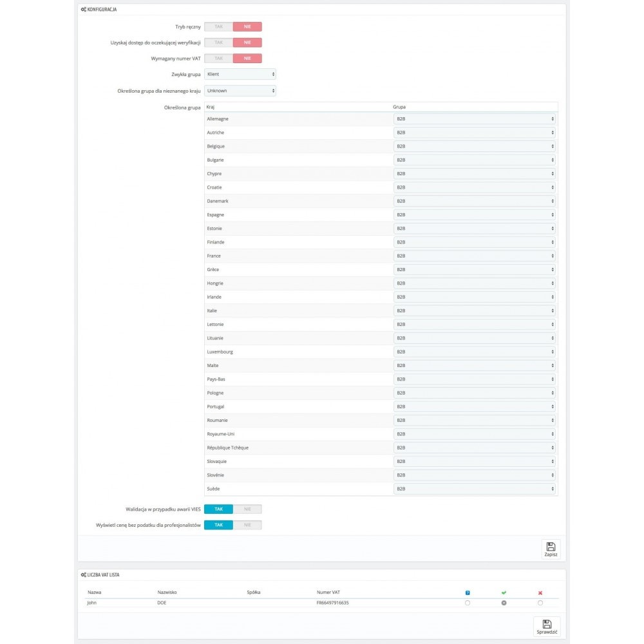Click the Numer VAT column header
Viewport: 644px width, 644px height.
pyautogui.click(x=328, y=592)
